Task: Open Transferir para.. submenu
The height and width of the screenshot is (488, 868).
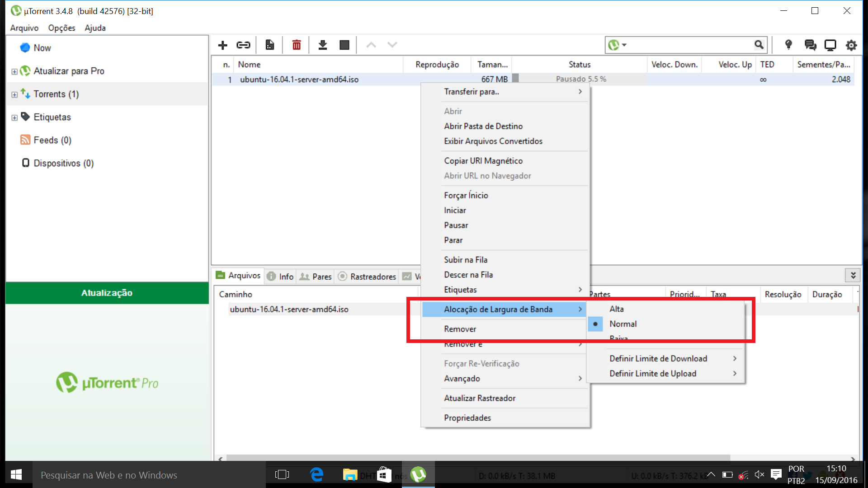Action: tap(505, 92)
